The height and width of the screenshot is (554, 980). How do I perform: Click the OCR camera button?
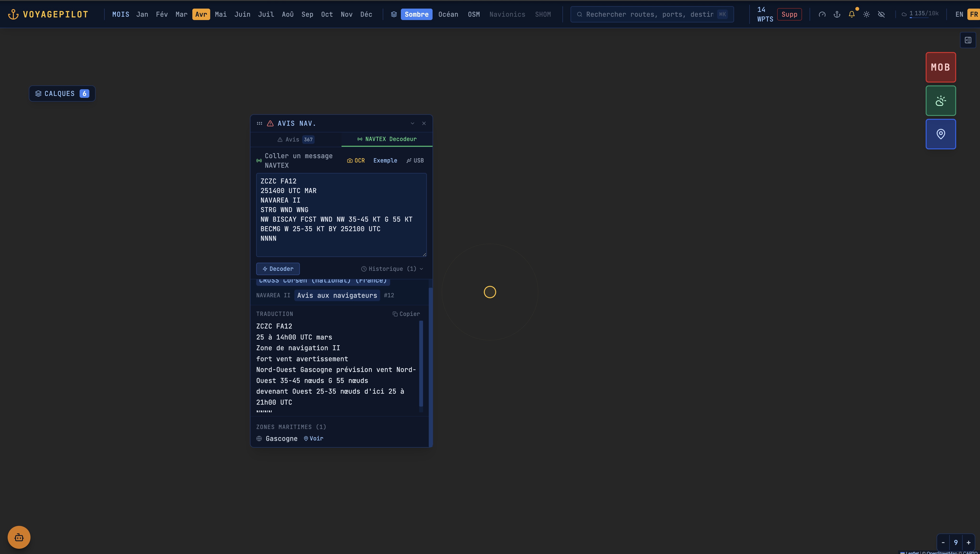point(356,161)
